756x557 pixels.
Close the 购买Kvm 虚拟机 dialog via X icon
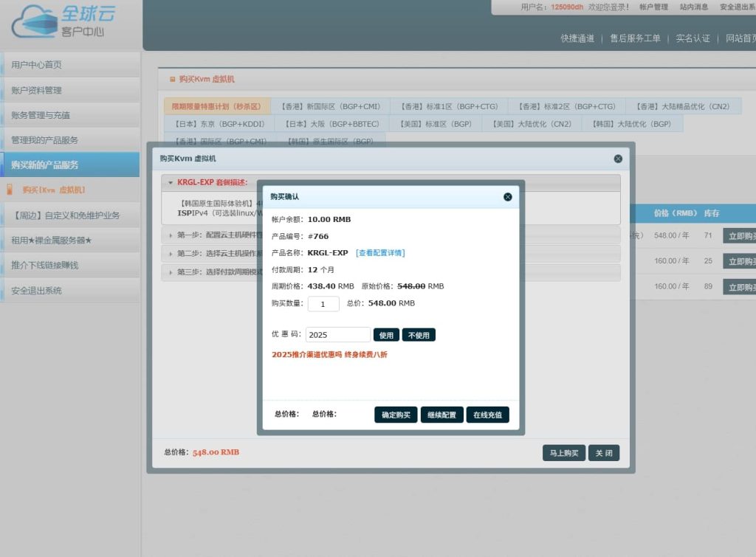pos(618,159)
